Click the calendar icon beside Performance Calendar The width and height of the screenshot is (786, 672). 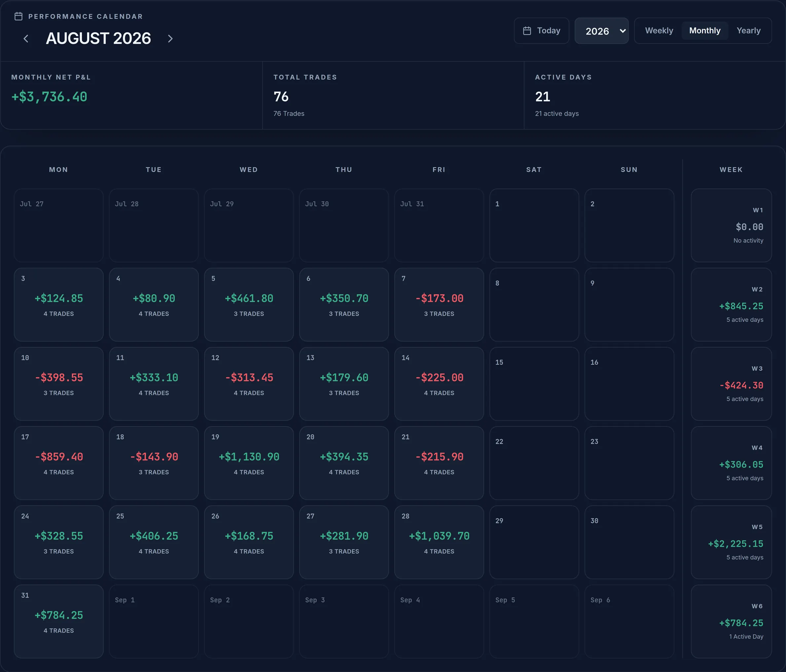18,16
